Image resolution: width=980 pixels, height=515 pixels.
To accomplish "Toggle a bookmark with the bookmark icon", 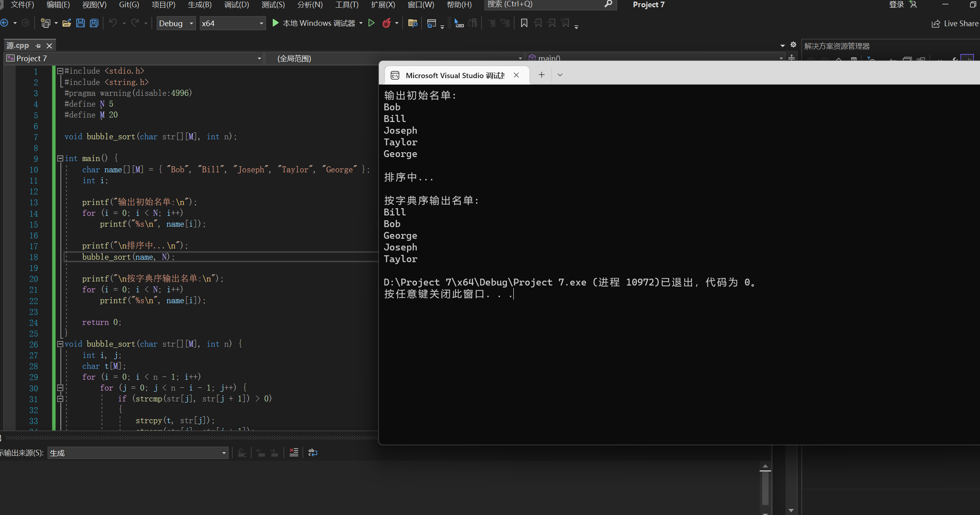I will click(x=524, y=23).
